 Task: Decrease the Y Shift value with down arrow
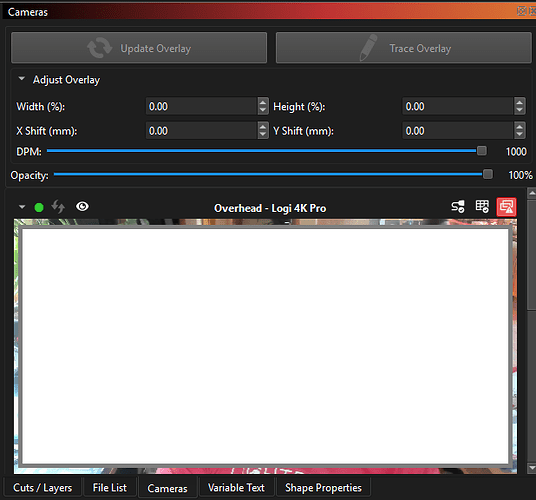520,135
